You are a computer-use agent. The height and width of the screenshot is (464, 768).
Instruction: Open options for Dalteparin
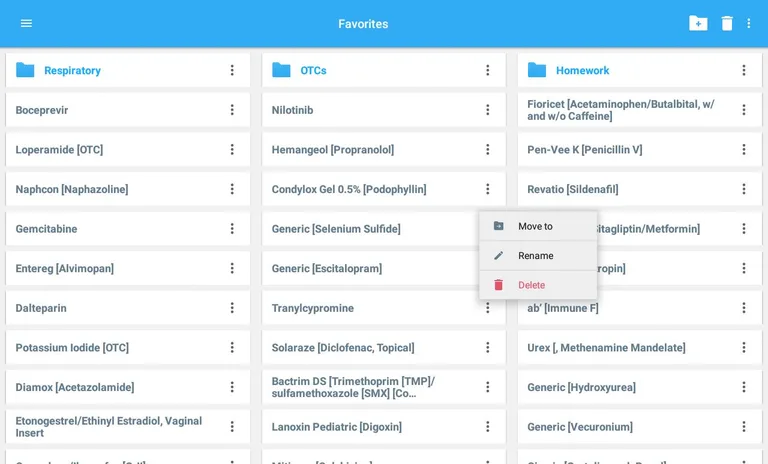(232, 308)
